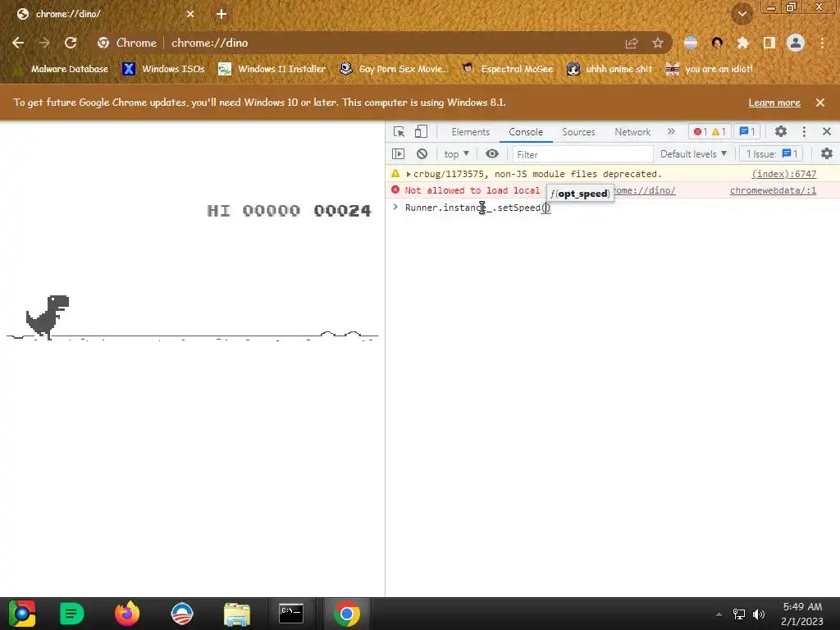
Task: Click the Google Chrome taskbar icon
Action: pyautogui.click(x=347, y=614)
